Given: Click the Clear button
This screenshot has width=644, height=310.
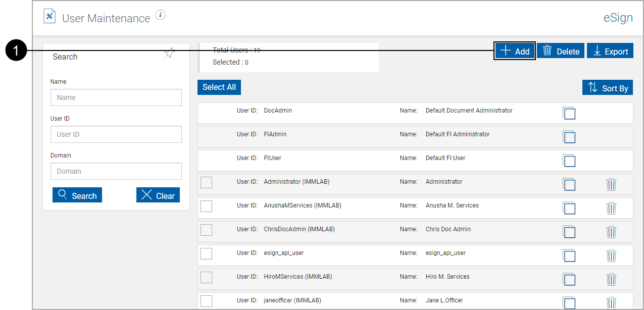Looking at the screenshot, I should (x=158, y=195).
